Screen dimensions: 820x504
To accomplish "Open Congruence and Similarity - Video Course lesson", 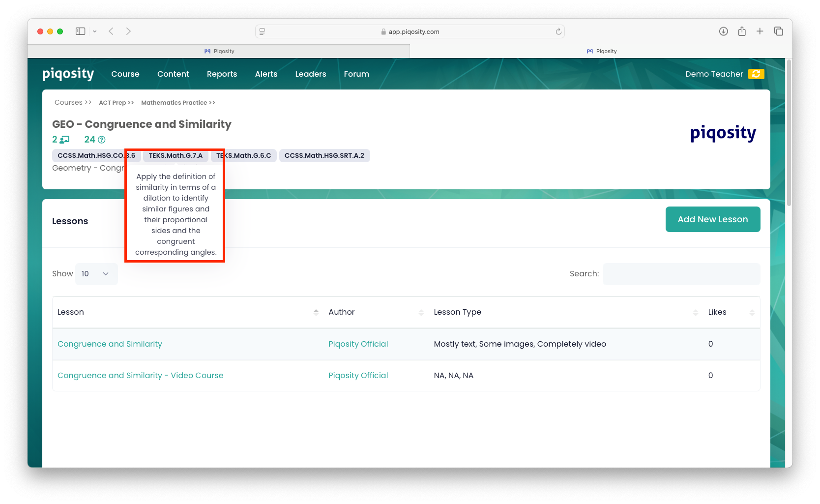I will pyautogui.click(x=141, y=376).
